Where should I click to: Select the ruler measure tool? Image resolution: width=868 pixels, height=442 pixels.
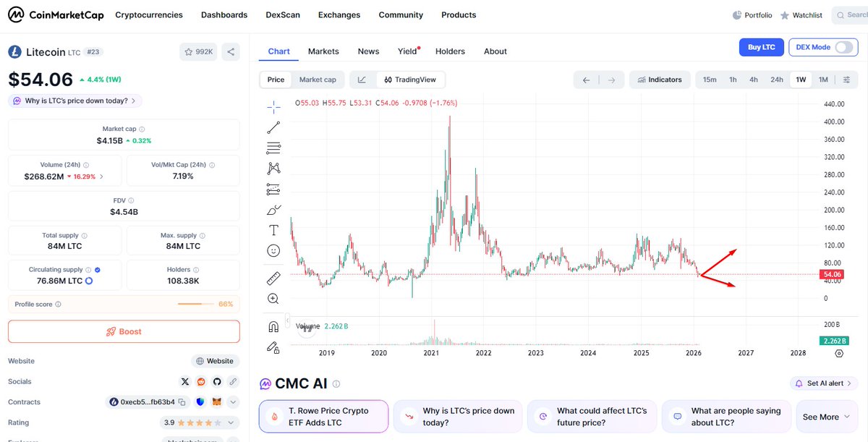(x=273, y=278)
